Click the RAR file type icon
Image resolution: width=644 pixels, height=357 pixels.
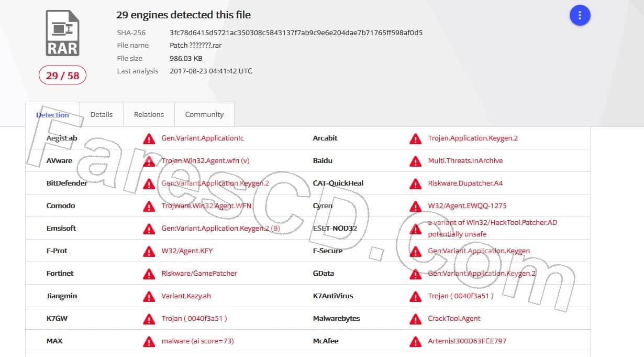click(63, 33)
